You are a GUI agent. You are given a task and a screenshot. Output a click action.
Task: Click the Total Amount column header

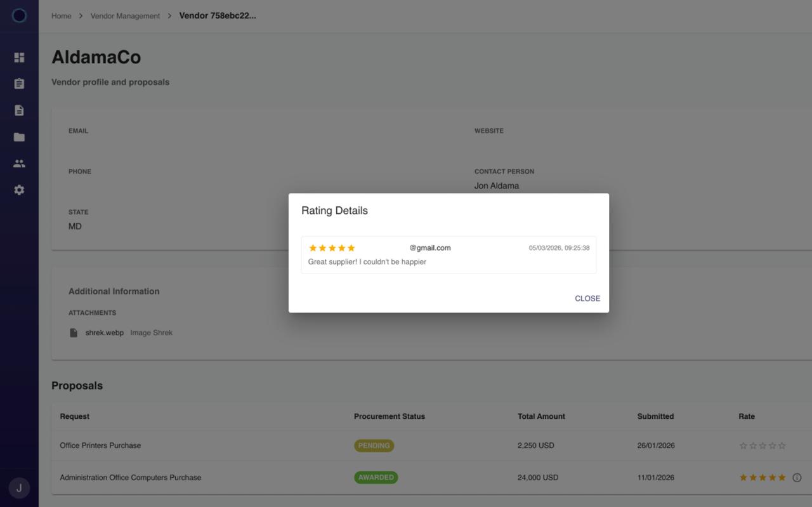tap(541, 416)
